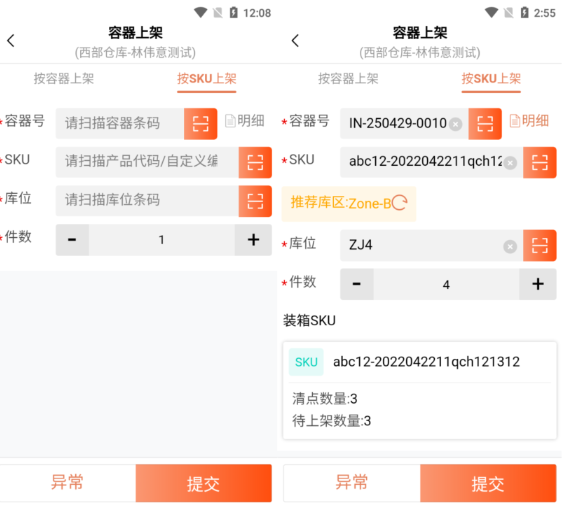The width and height of the screenshot is (566, 505).
Task: Open orange 明细 details link
Action: 529,121
